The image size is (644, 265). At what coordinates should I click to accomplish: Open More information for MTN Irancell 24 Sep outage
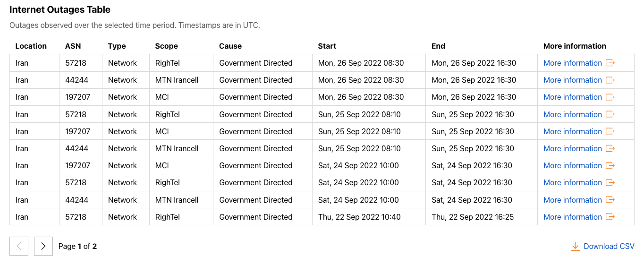tap(573, 200)
